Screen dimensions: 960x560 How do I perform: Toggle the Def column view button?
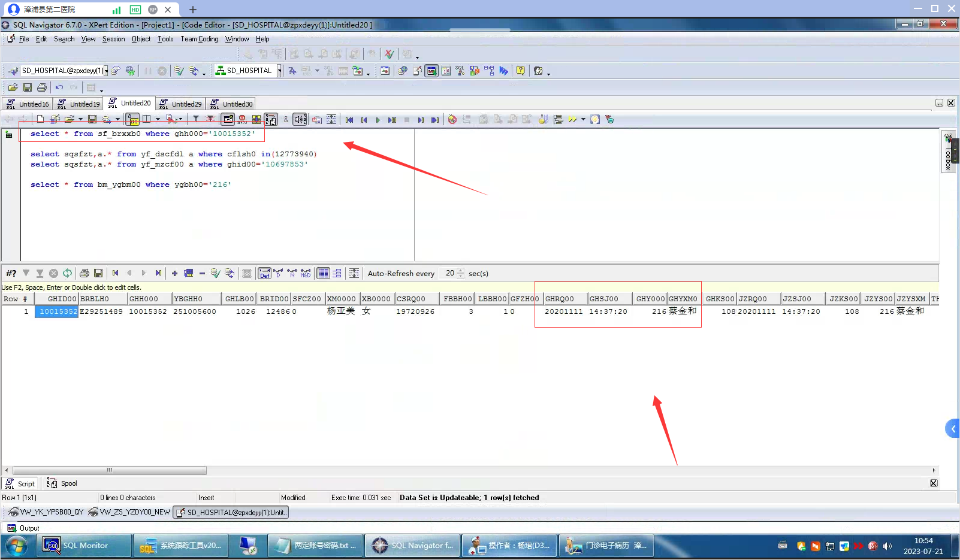click(x=264, y=273)
